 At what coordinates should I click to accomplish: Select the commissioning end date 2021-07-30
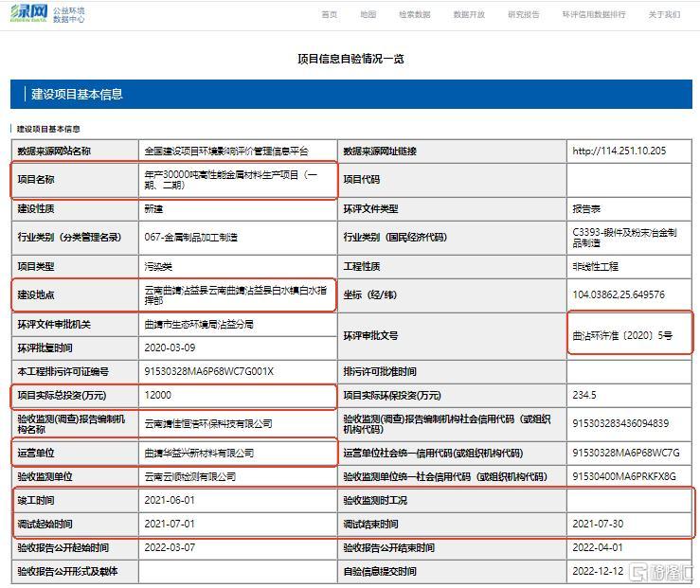pos(598,524)
